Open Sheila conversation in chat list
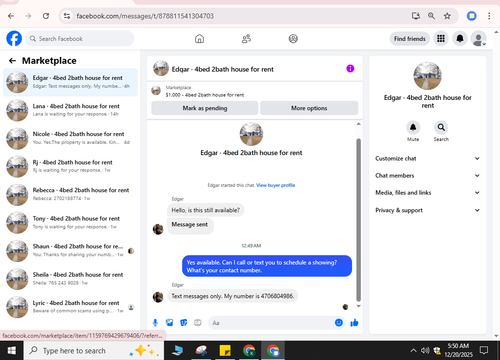This screenshot has height=360, width=500. [70, 279]
